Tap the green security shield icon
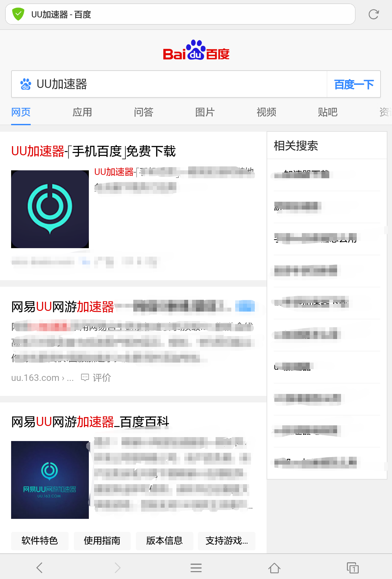This screenshot has width=392, height=579. coord(18,14)
